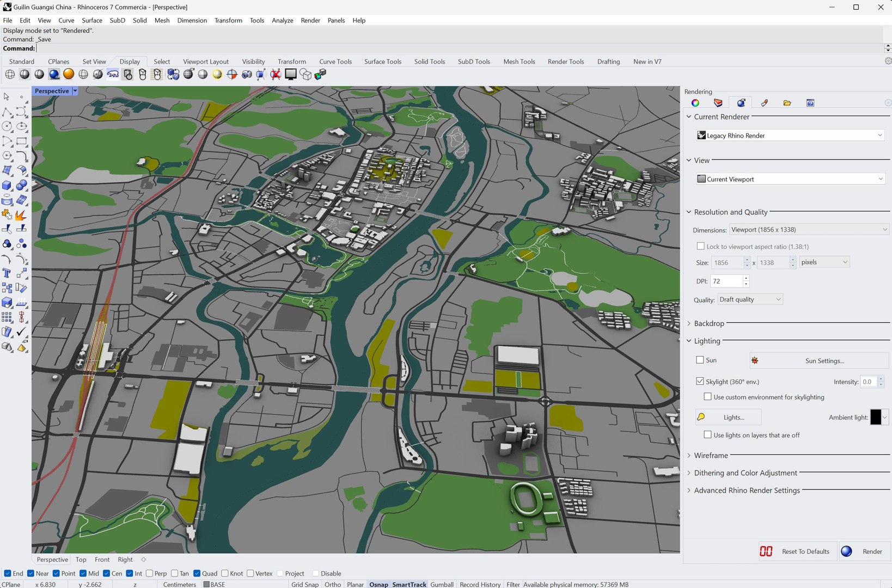Viewport: 892px width, 588px height.
Task: Uncheck the Skylight (360° env.) checkbox
Action: click(x=700, y=381)
